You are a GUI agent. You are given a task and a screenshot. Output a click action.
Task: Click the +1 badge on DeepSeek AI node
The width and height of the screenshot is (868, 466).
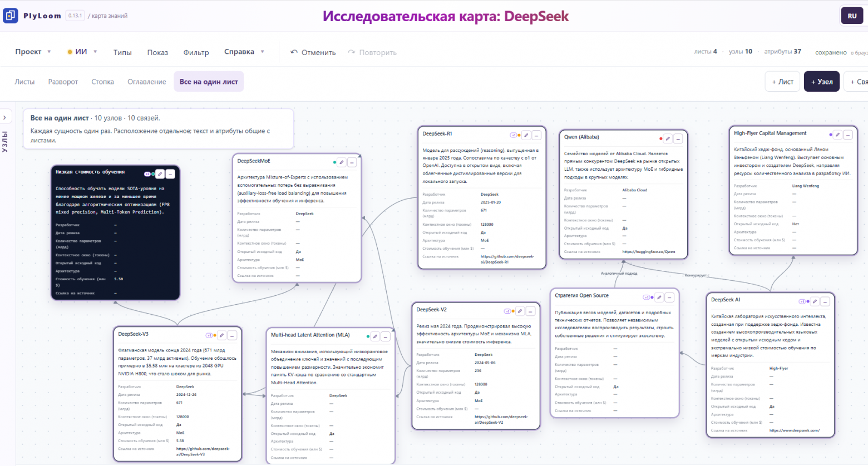(802, 301)
